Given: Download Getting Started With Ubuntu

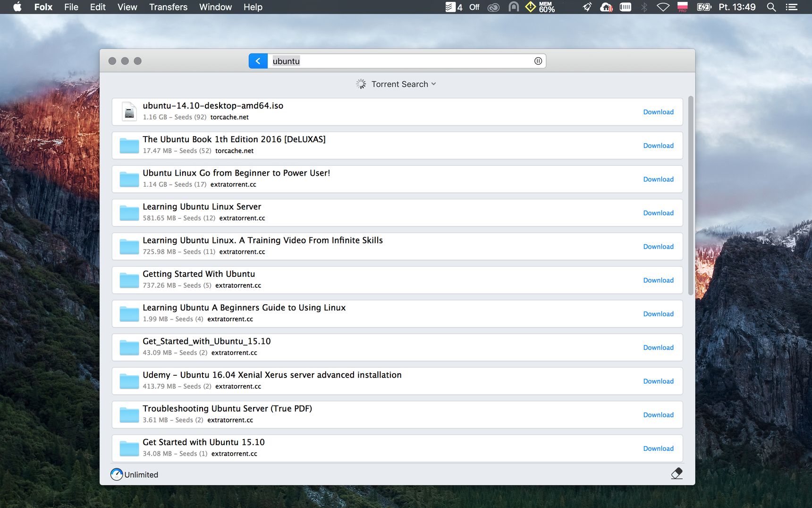Looking at the screenshot, I should 658,280.
